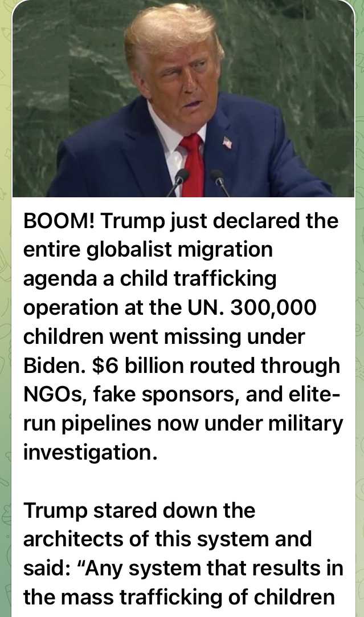Click the phrase "child trafficking" in text

[198, 279]
